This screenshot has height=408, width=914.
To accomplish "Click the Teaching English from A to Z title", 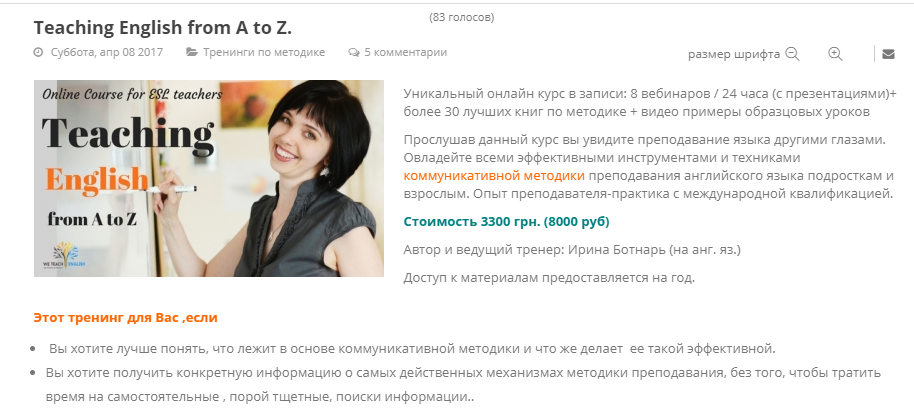I will pos(163,27).
